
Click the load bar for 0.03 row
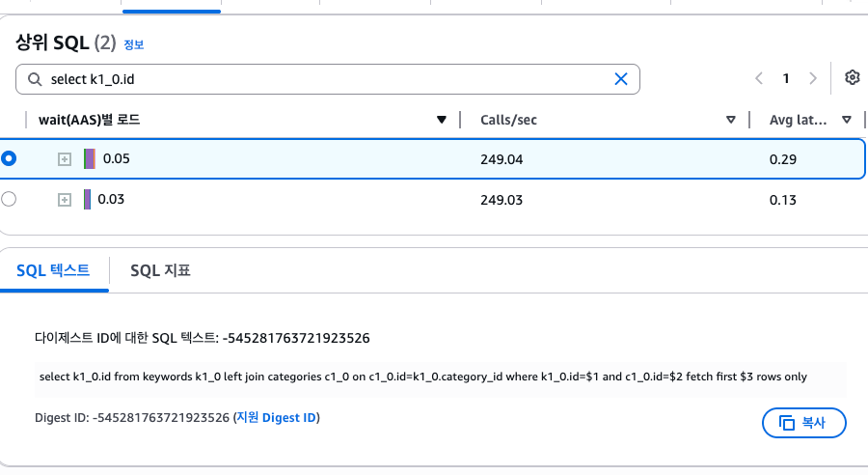pyautogui.click(x=87, y=200)
